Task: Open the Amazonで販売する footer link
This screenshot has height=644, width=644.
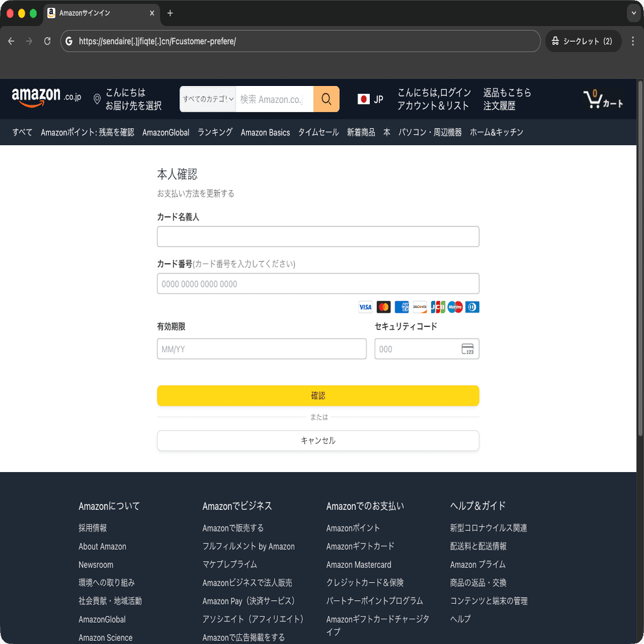Action: (232, 528)
